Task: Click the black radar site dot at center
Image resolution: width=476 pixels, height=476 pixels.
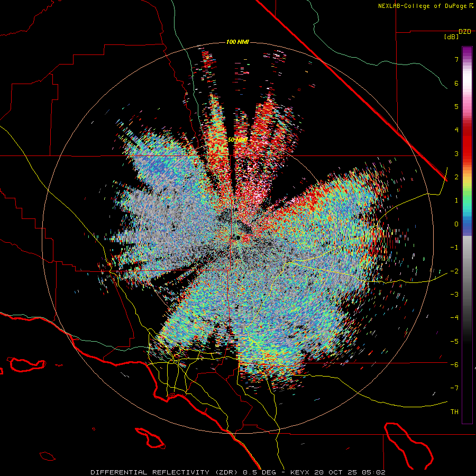Action: tap(239, 237)
